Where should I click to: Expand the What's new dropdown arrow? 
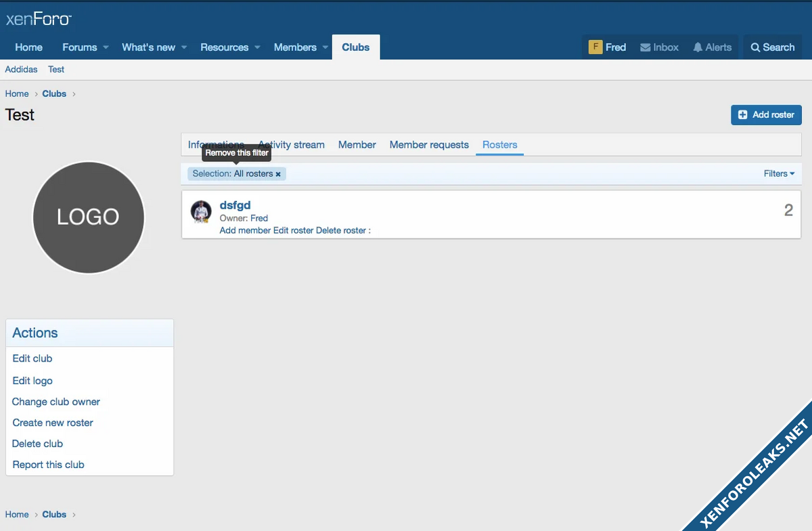(184, 47)
